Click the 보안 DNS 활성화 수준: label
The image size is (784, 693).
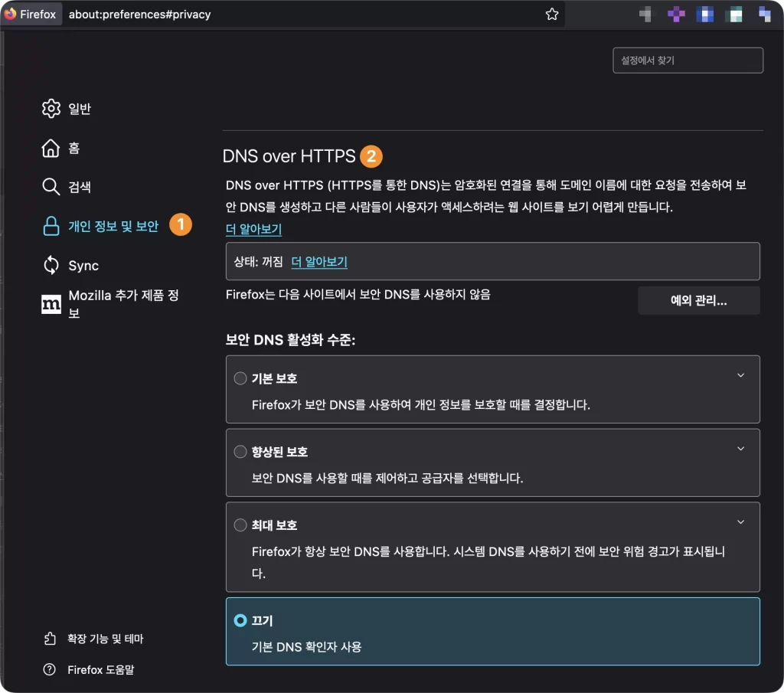pyautogui.click(x=290, y=340)
